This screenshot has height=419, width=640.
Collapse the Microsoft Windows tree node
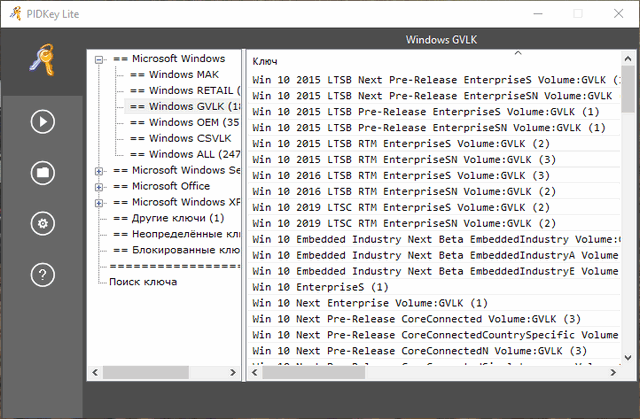click(x=99, y=59)
